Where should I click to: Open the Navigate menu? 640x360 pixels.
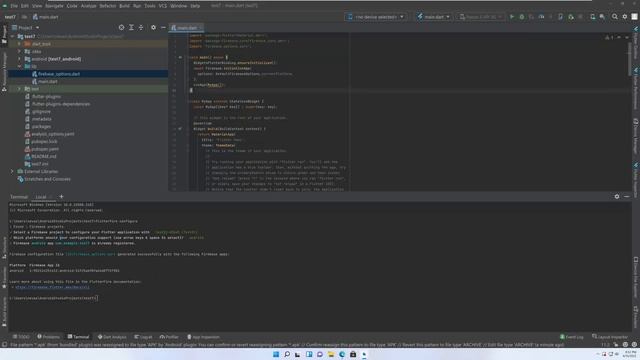[x=54, y=6]
